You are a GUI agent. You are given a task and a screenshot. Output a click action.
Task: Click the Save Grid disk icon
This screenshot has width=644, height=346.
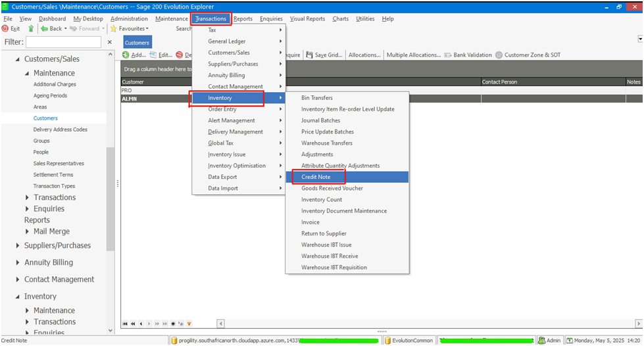click(x=309, y=55)
